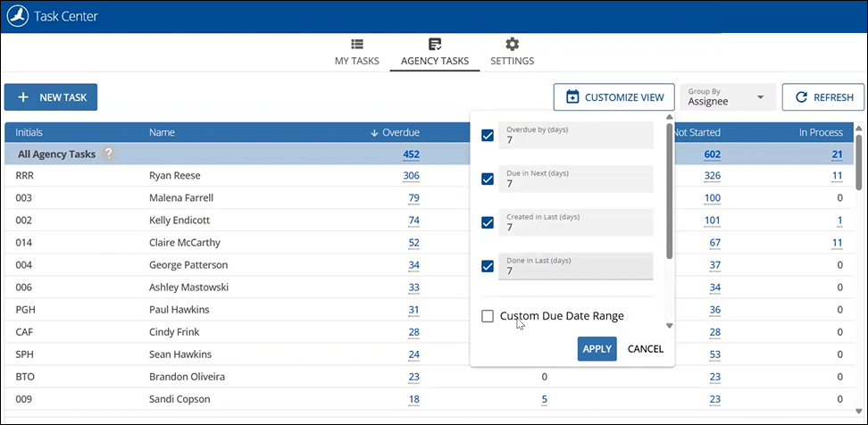The width and height of the screenshot is (868, 425).
Task: Sort by the Initials column header
Action: pyautogui.click(x=29, y=133)
